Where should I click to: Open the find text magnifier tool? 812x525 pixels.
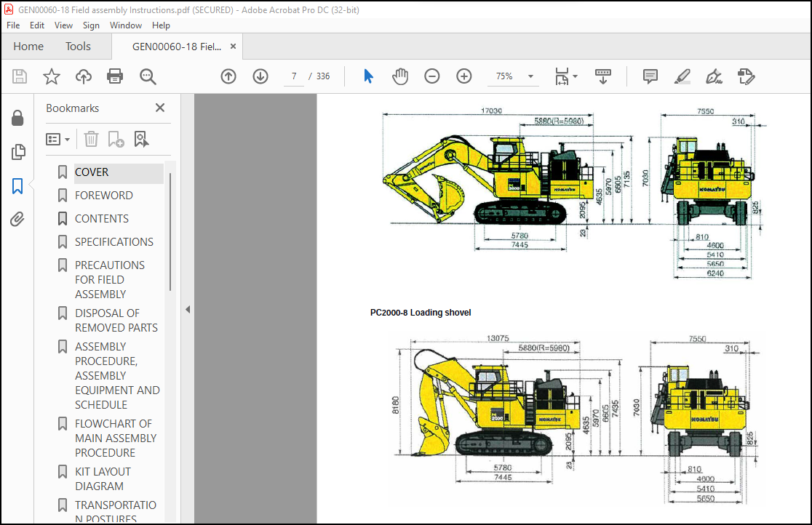148,76
